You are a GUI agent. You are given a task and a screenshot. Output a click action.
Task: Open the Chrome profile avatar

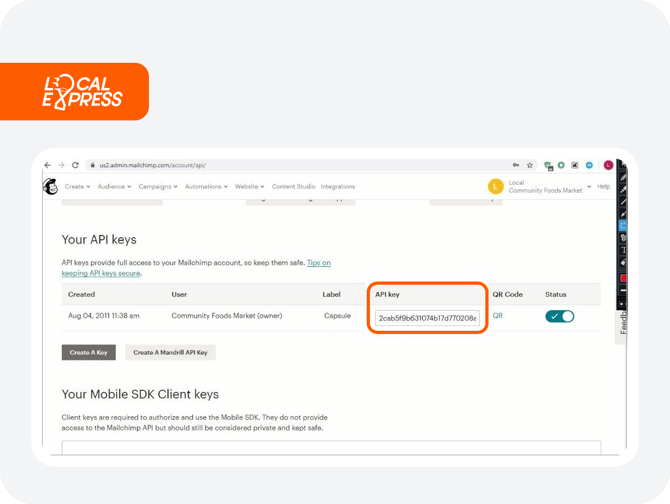pyautogui.click(x=608, y=165)
